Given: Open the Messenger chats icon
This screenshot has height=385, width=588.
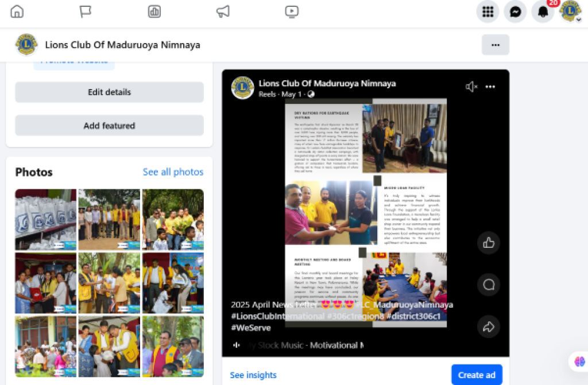Looking at the screenshot, I should (515, 11).
